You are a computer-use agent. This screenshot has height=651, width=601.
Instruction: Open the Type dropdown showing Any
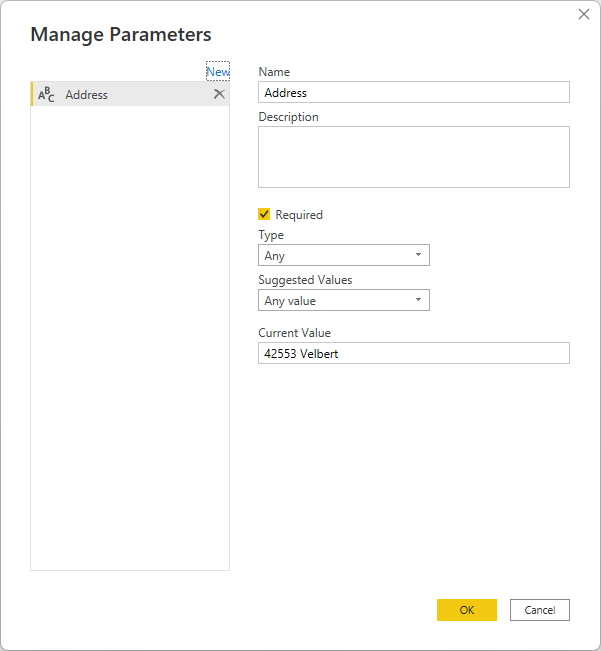coord(344,255)
